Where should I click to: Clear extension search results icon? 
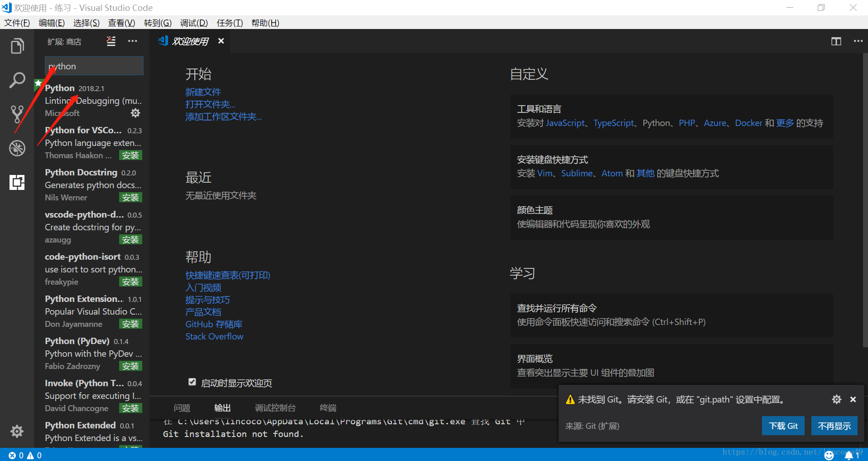[111, 41]
